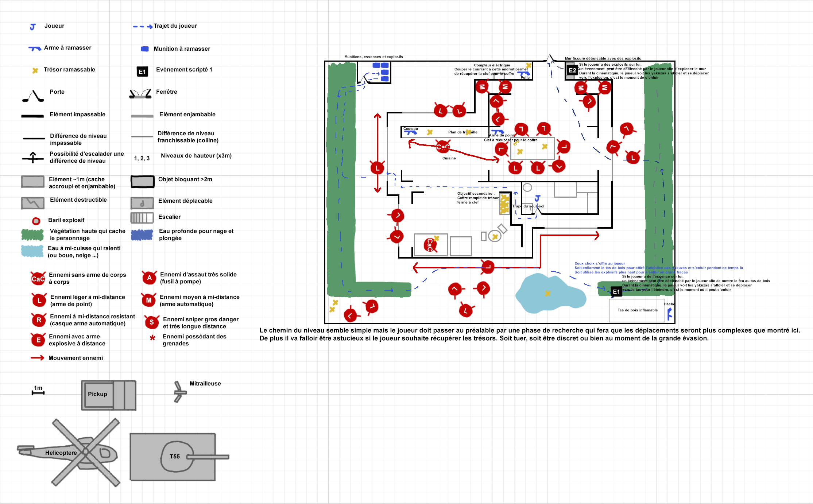Image resolution: width=813 pixels, height=504 pixels.
Task: Click the red "L" light enemy legend icon
Action: tap(39, 301)
